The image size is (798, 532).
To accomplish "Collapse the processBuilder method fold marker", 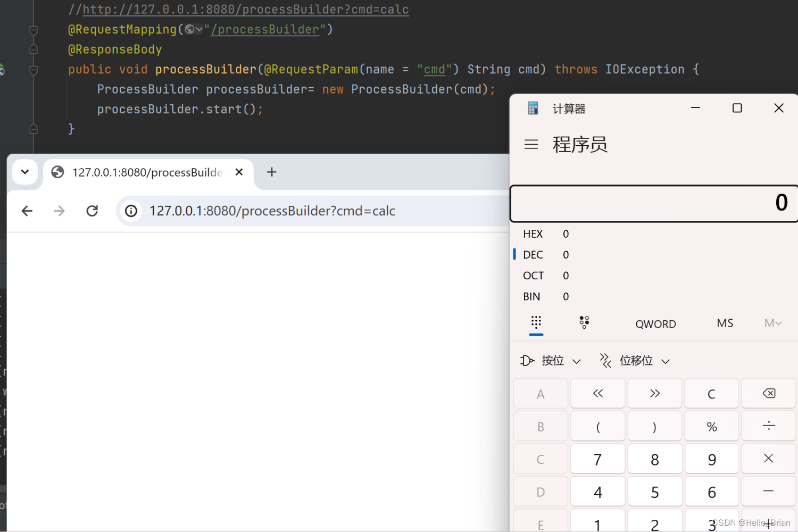I will (x=34, y=70).
